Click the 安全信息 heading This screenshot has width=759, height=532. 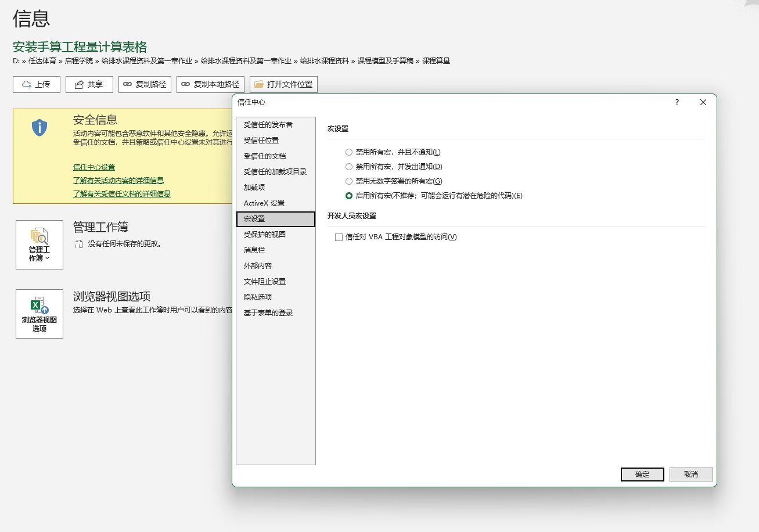click(x=95, y=120)
